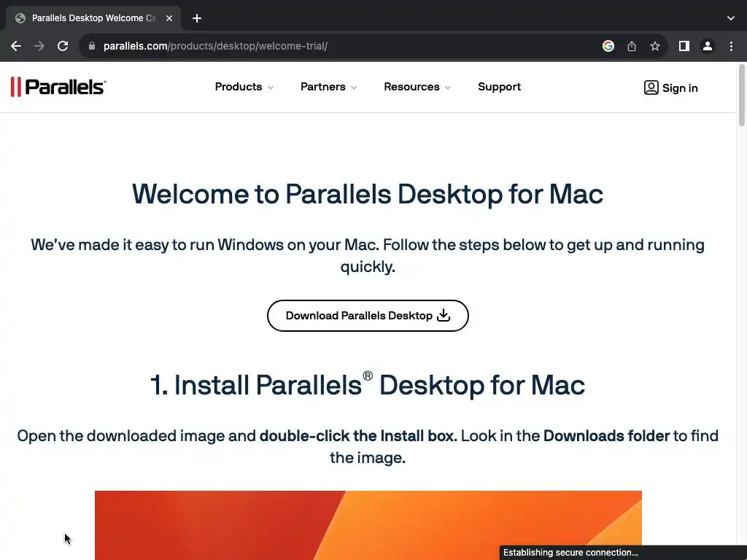Open the tab search chevron
Viewport: 747px width, 560px height.
(731, 18)
